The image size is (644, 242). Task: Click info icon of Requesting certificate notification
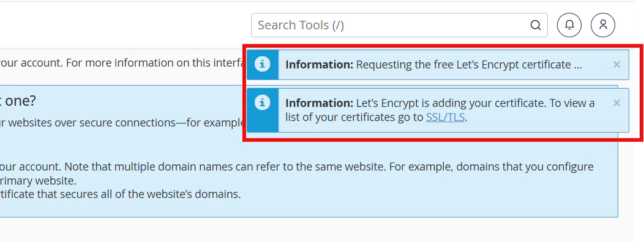click(263, 64)
